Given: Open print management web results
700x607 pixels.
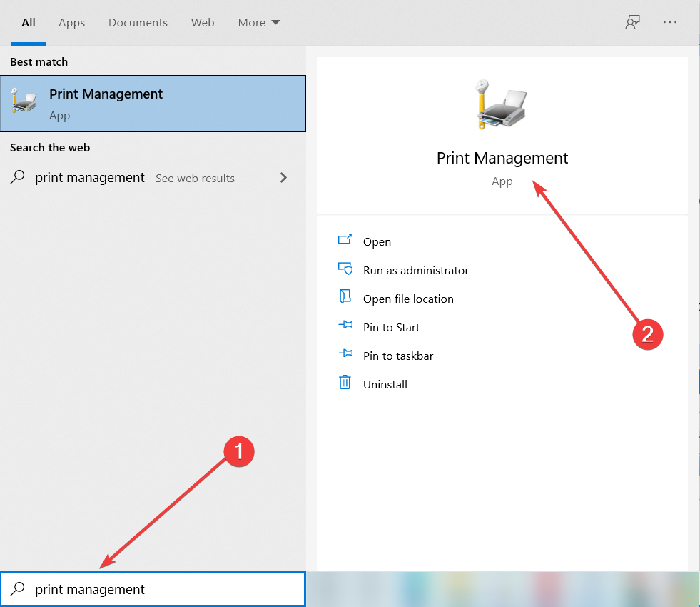Looking at the screenshot, I should pyautogui.click(x=135, y=178).
